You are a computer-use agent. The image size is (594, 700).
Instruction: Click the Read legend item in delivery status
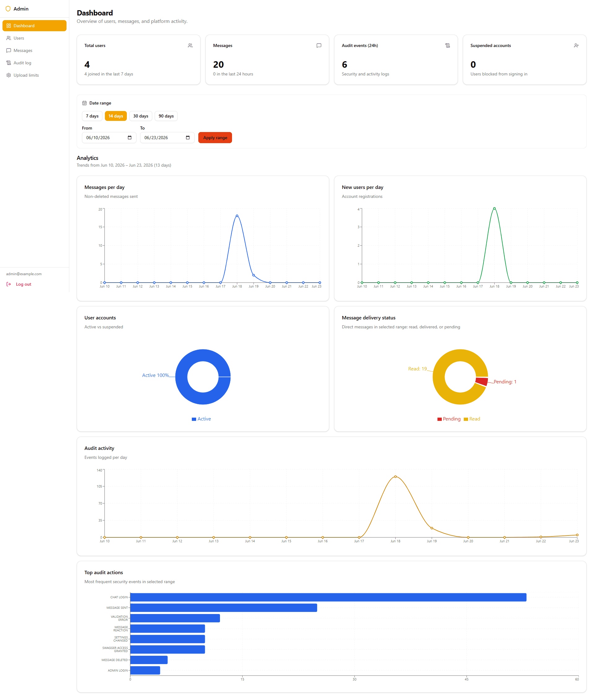[472, 419]
